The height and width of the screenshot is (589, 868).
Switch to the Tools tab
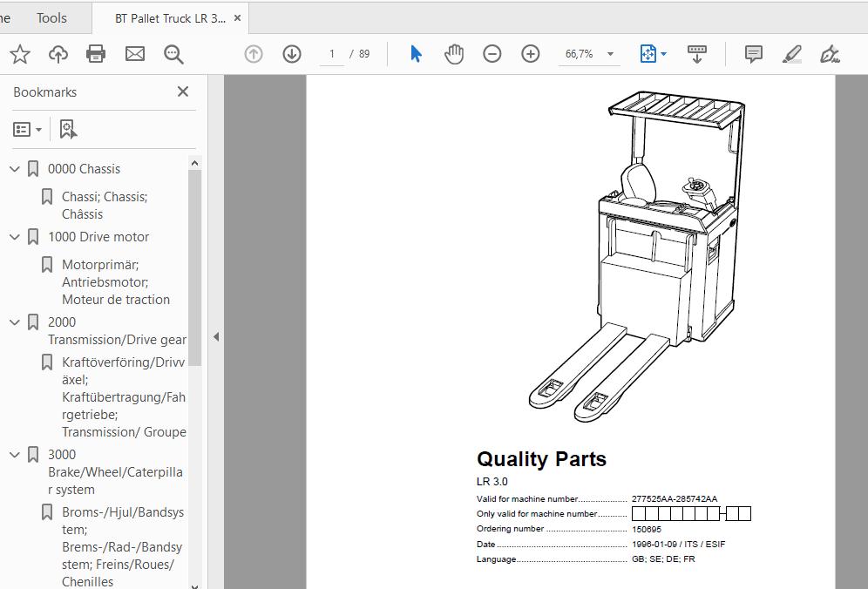pyautogui.click(x=51, y=17)
